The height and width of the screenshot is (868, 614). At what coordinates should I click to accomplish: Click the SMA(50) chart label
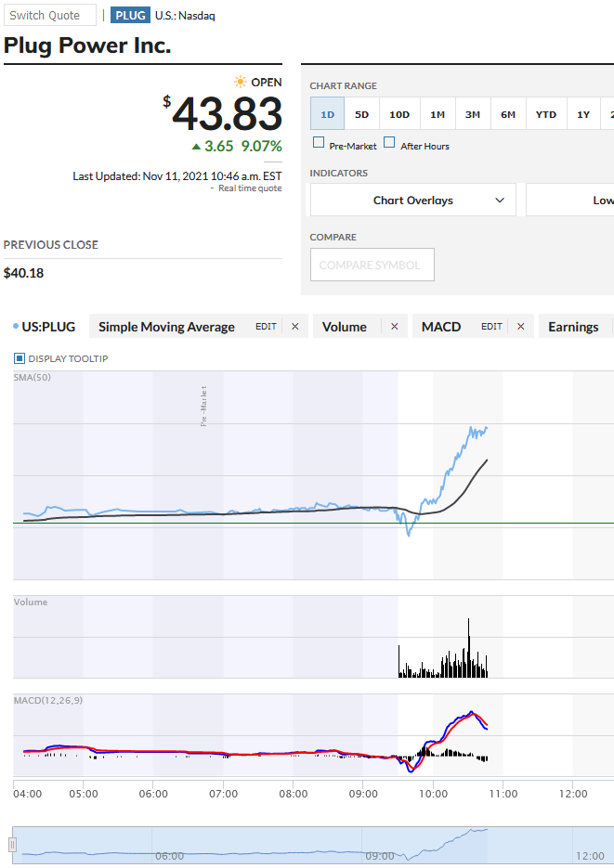33,378
